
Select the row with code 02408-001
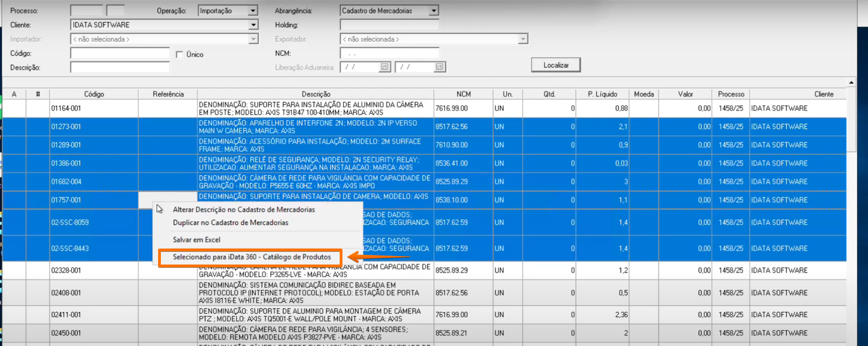tap(66, 293)
